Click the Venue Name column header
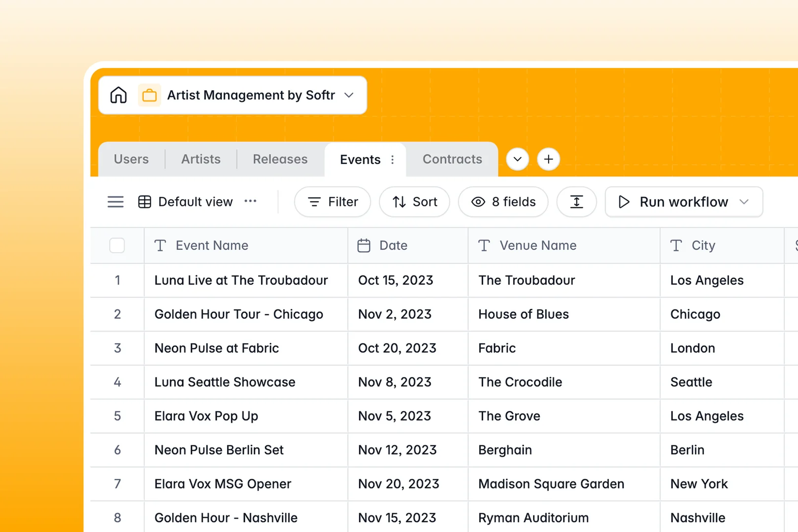Image resolution: width=798 pixels, height=532 pixels. [564, 245]
